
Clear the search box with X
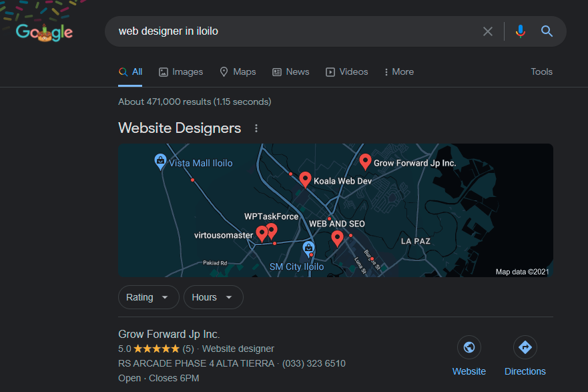(x=487, y=31)
